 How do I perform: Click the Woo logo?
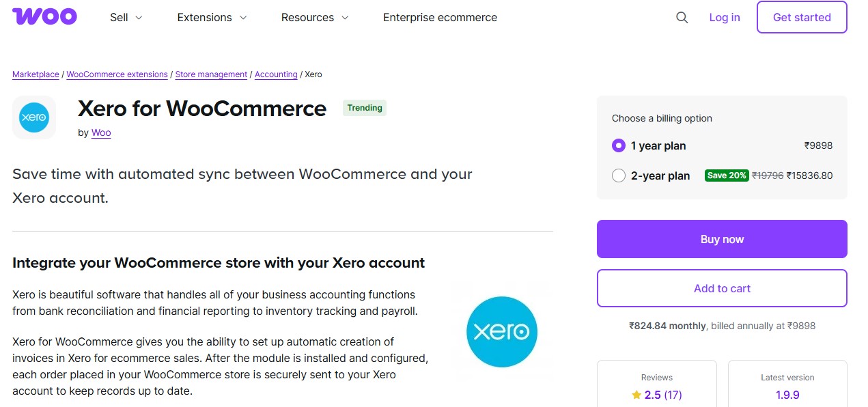coord(44,16)
